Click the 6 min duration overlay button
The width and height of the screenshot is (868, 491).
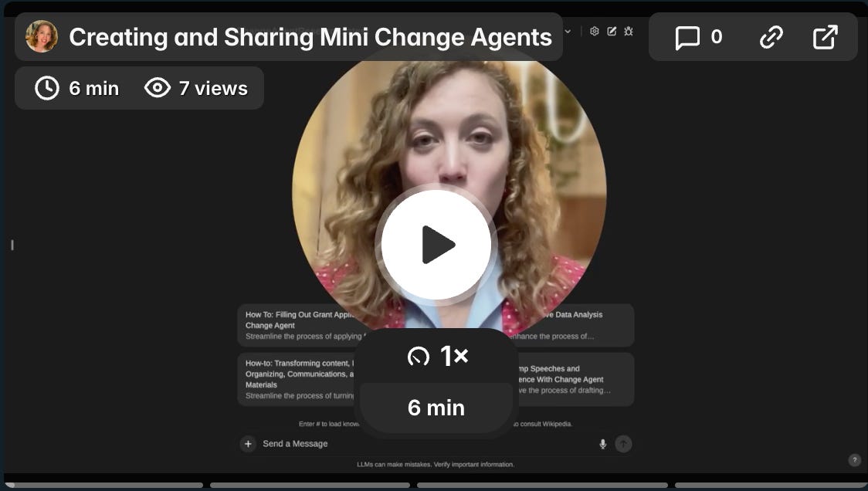coord(436,408)
